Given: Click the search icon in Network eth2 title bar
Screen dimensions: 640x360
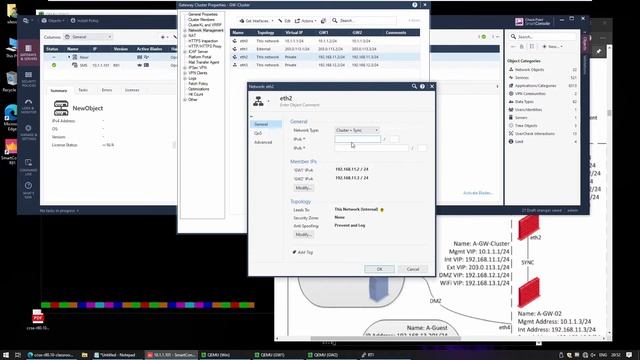Looking at the screenshot, I should coord(414,86).
